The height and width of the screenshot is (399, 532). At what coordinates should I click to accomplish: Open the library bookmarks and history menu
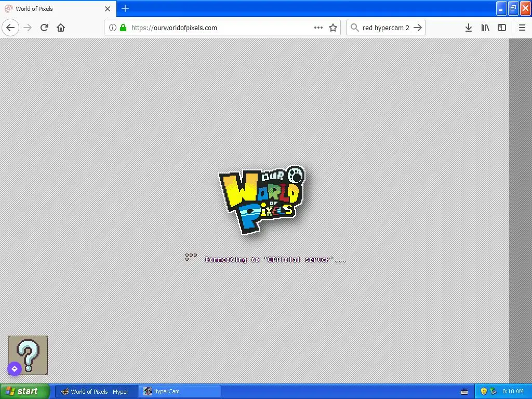(x=485, y=28)
